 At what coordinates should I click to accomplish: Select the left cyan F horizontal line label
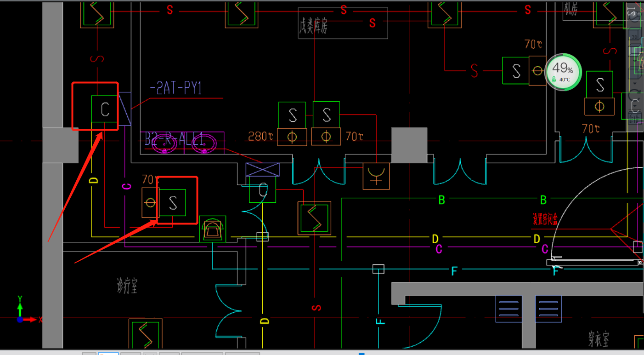point(454,271)
